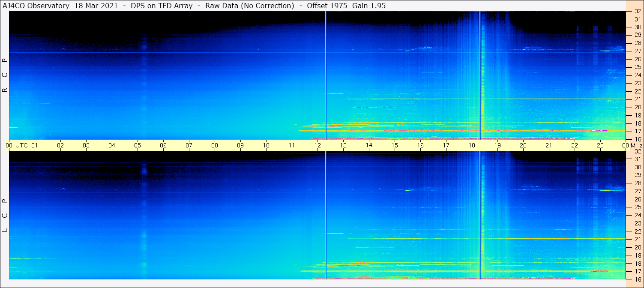Click the 01 hour mark on time axis
This screenshot has width=644, height=288.
click(35, 146)
